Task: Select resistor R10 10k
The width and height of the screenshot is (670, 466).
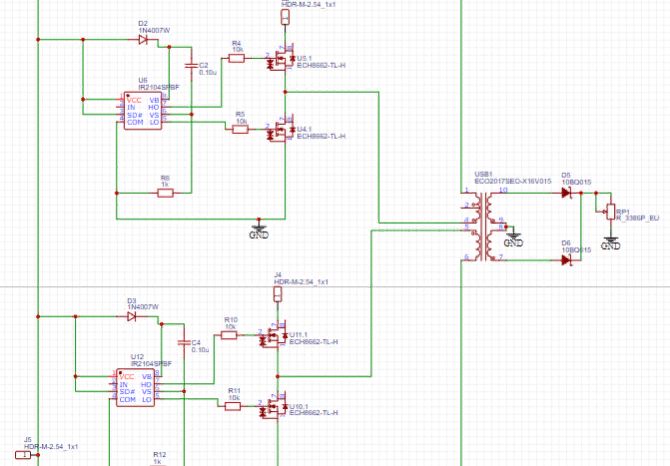Action: pyautogui.click(x=229, y=335)
